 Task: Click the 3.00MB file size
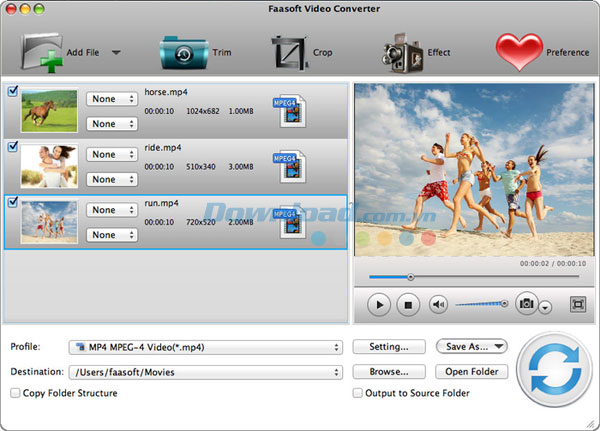241,167
